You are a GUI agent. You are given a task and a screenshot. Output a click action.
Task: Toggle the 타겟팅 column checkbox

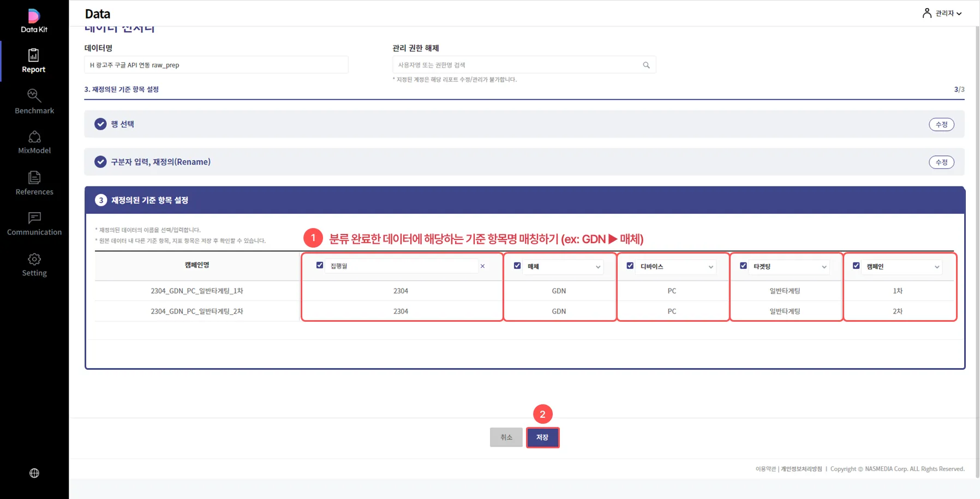click(x=743, y=266)
